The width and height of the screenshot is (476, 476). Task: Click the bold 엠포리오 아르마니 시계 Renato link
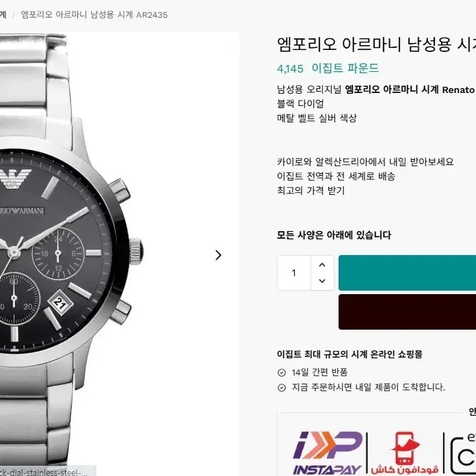[x=410, y=90]
